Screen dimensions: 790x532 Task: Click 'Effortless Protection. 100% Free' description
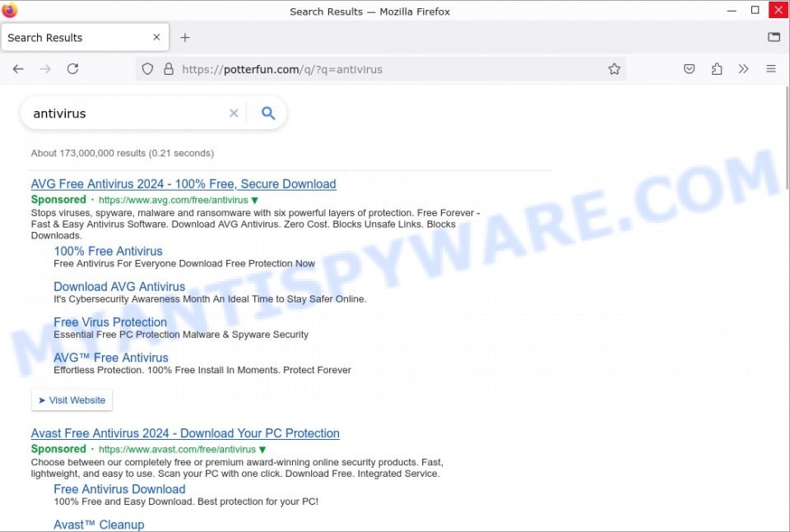click(202, 370)
